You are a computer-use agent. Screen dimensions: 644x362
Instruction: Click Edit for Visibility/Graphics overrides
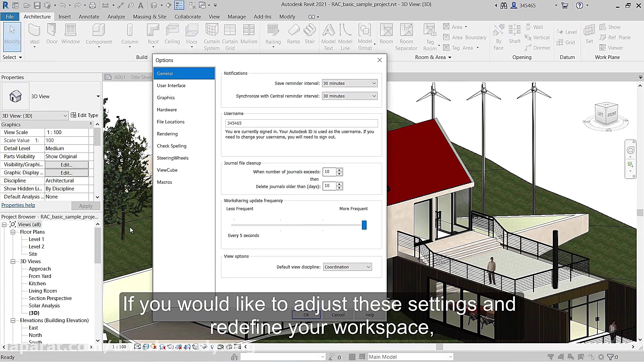coord(67,165)
